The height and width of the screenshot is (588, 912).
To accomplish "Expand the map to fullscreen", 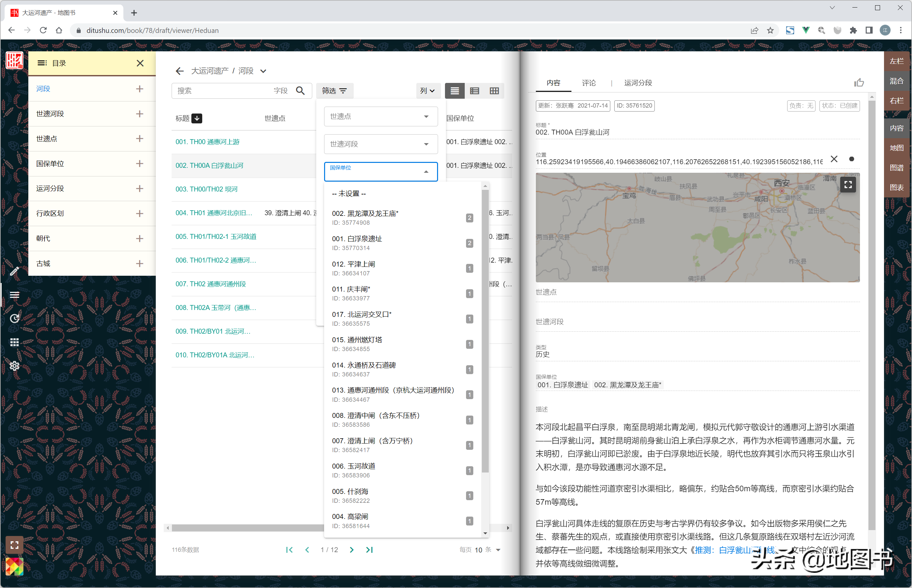I will pos(848,185).
